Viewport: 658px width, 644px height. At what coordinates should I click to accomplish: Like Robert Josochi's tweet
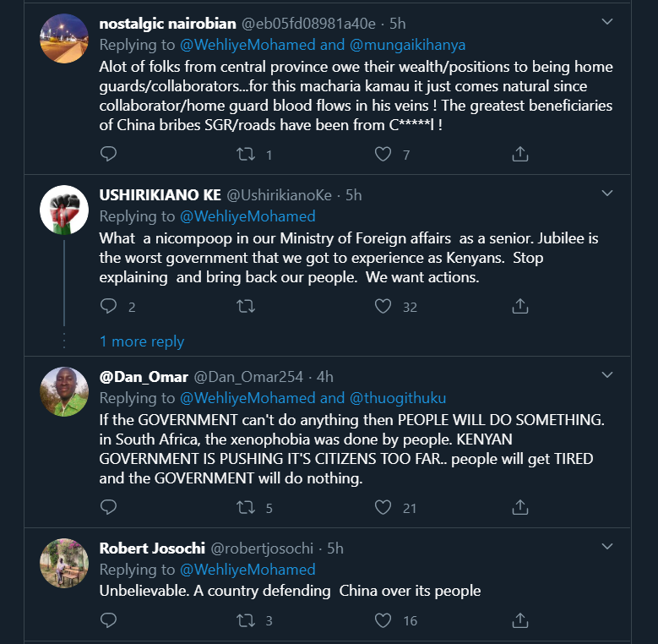pyautogui.click(x=383, y=620)
